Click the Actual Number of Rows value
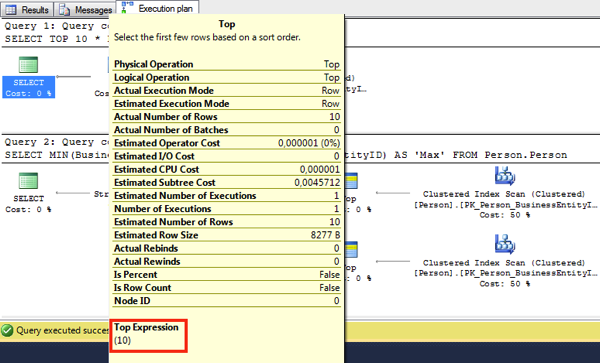The width and height of the screenshot is (600, 363). coord(334,117)
